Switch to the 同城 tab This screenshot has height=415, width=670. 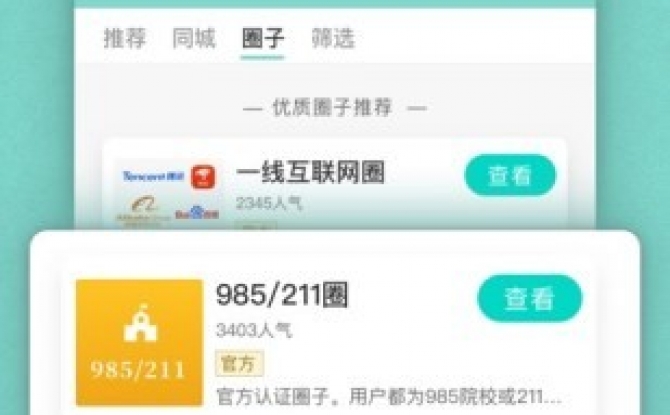click(194, 38)
